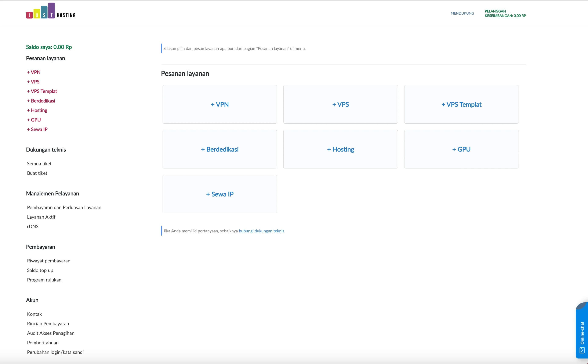Viewport: 588px width, 364px height.
Task: Order via the + Hosting card
Action: [340, 149]
